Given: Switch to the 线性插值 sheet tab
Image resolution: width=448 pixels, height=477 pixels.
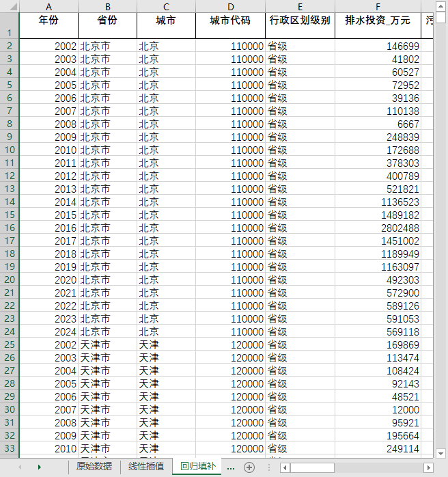Looking at the screenshot, I should point(146,466).
